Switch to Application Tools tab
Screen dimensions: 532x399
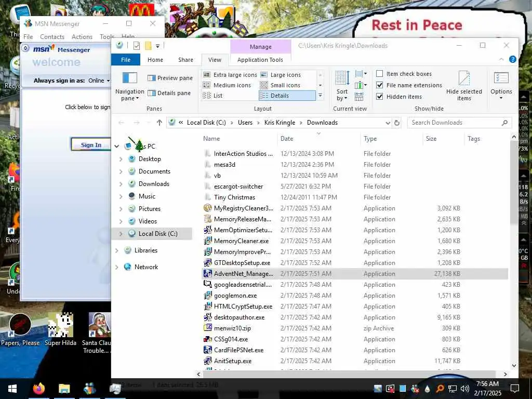[x=260, y=60]
